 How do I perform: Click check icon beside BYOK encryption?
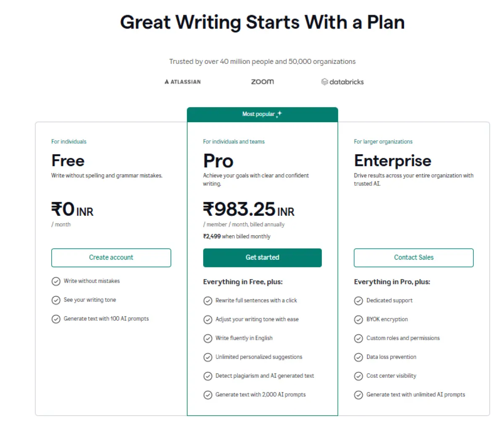click(359, 320)
